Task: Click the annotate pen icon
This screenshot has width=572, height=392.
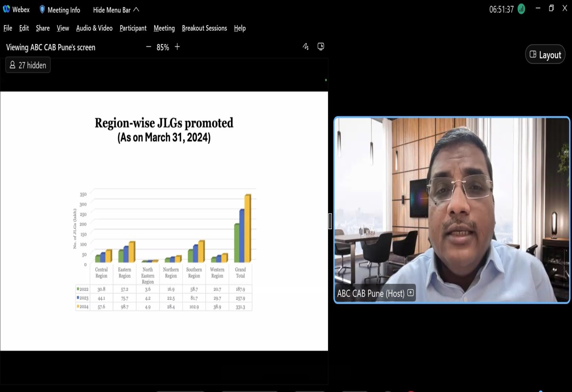Action: point(305,47)
